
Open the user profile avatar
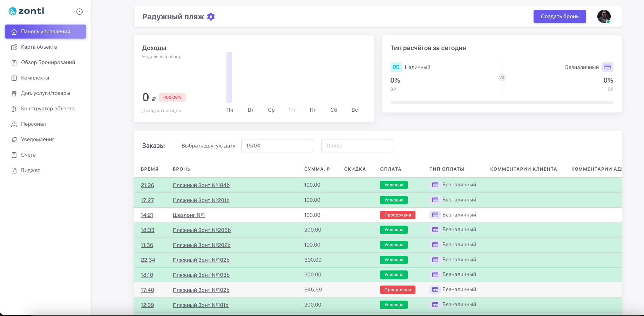604,16
